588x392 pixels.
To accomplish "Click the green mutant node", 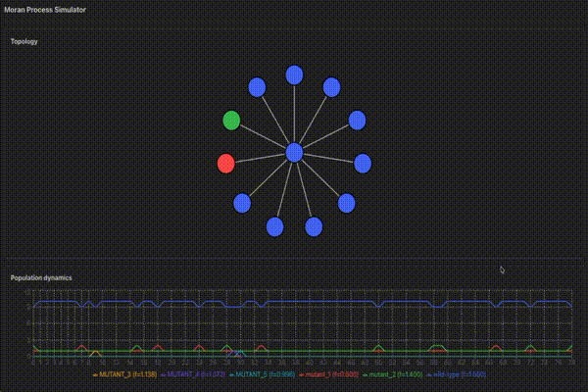I will (231, 121).
